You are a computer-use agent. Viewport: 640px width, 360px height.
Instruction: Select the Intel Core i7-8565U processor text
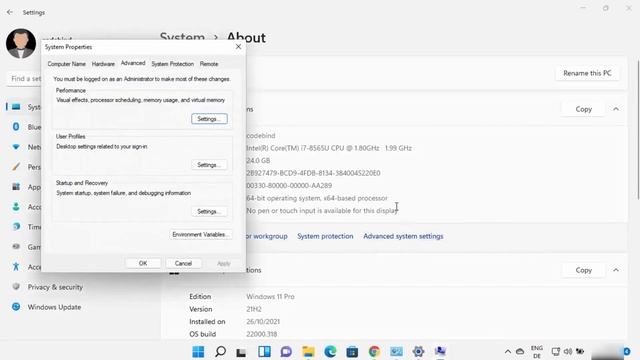point(329,148)
